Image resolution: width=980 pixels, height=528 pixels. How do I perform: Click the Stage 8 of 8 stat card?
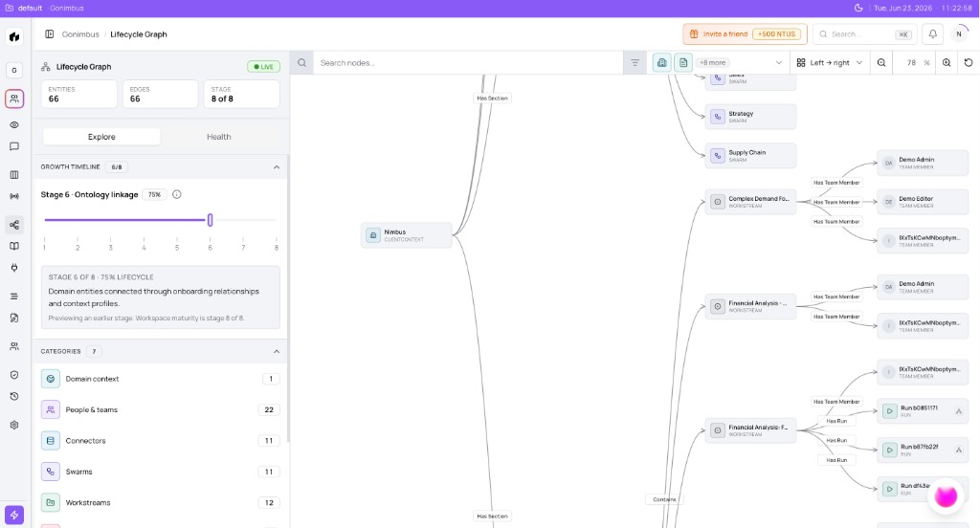point(242,94)
